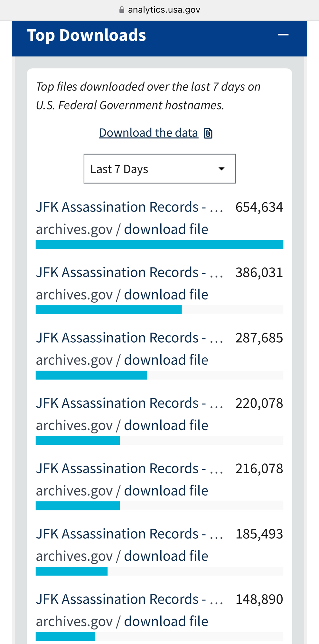
Task: Click download file link under 386,031 entry
Action: coord(166,295)
